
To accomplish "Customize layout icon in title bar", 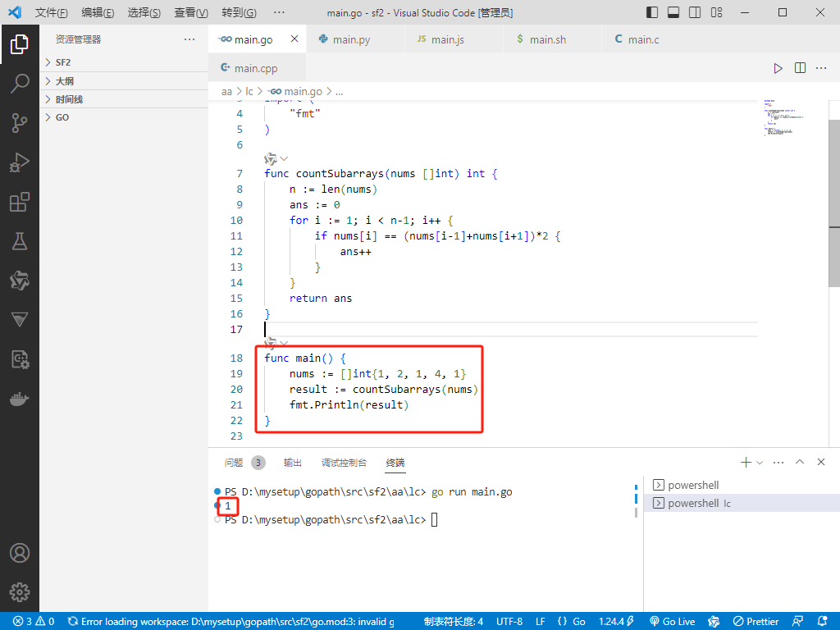I will tap(716, 12).
